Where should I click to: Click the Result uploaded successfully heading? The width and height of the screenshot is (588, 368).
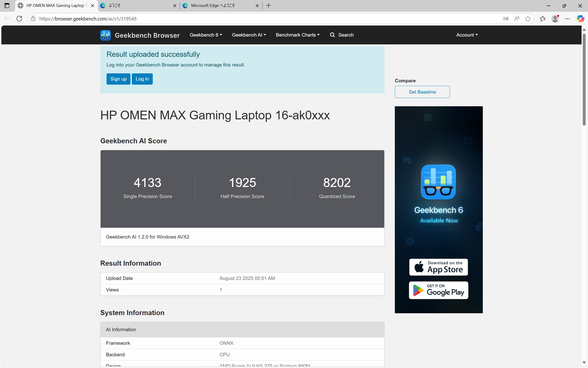[153, 54]
